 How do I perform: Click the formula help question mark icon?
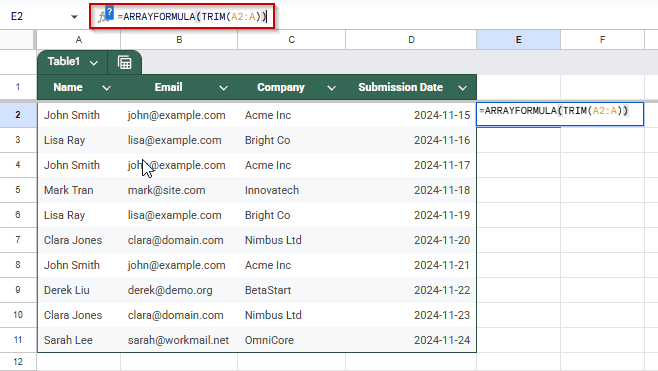click(x=109, y=13)
